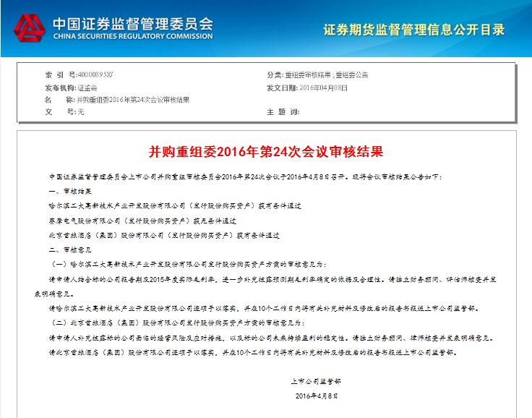
Task: Click the closing date 2016年4月8日
Action: pos(316,396)
